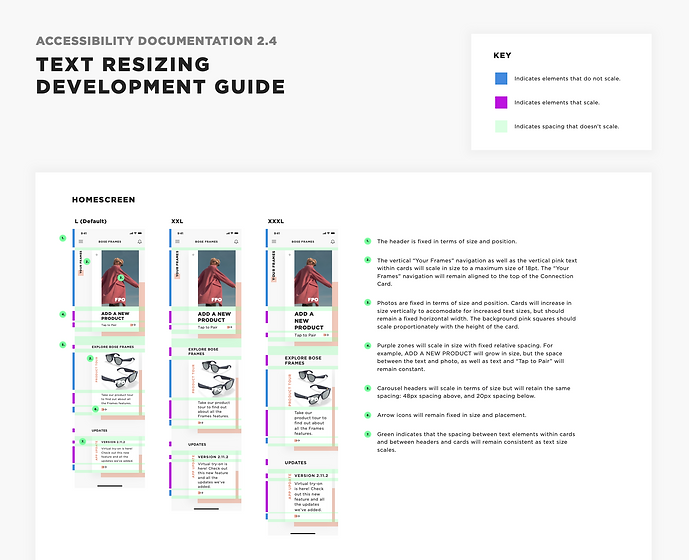Click the sunglasses photo in L (Default) mockup

(120, 372)
